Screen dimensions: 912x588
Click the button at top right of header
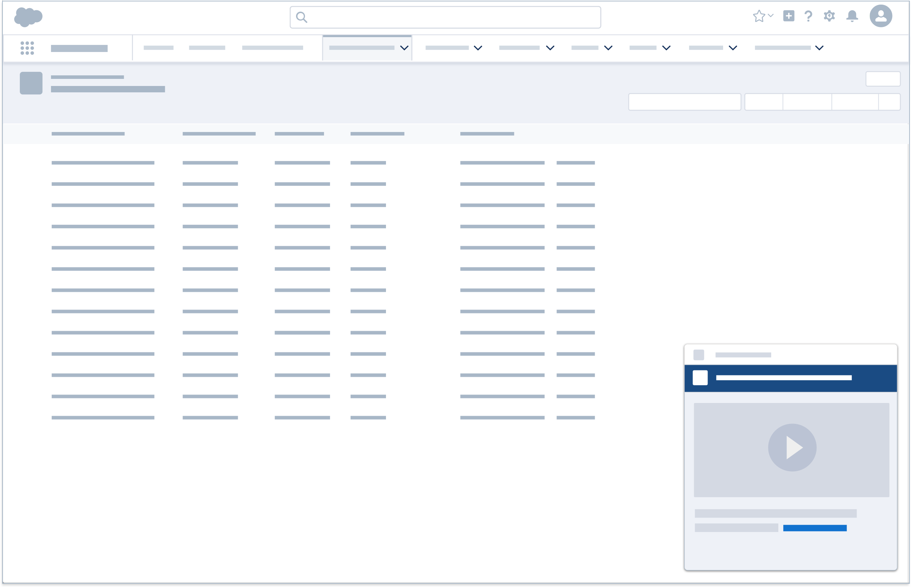[x=883, y=79]
